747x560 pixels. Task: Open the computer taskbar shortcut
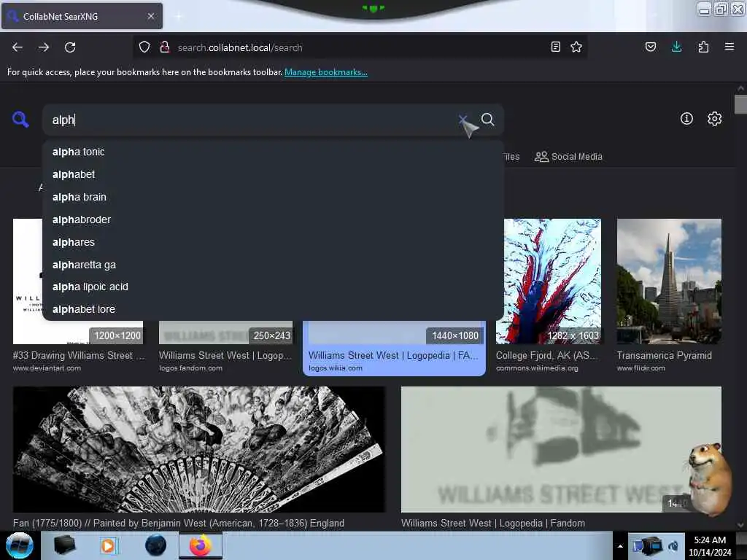65,545
